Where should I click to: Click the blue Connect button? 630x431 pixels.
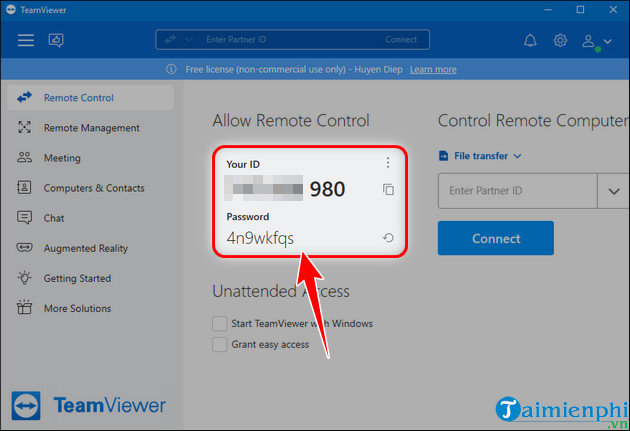[496, 238]
